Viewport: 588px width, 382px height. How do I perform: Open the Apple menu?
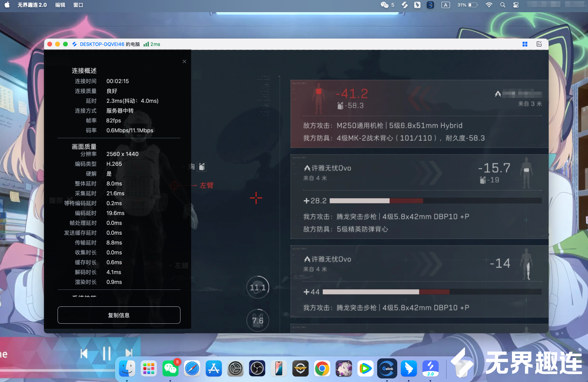7,5
